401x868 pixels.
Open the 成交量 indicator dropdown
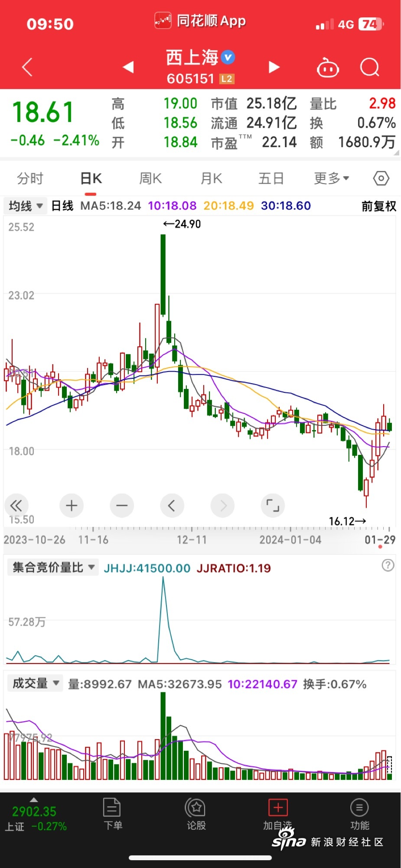pyautogui.click(x=36, y=684)
